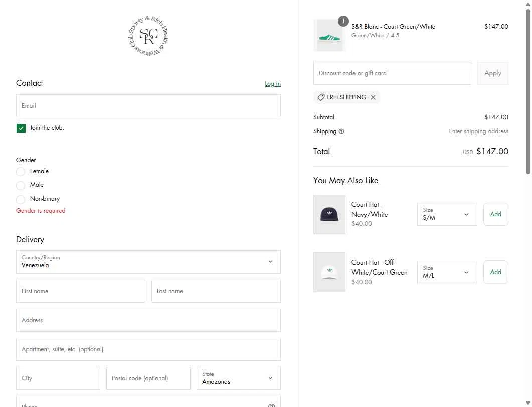Click the 'Gender is required' error message
This screenshot has width=532, height=407.
pyautogui.click(x=41, y=211)
